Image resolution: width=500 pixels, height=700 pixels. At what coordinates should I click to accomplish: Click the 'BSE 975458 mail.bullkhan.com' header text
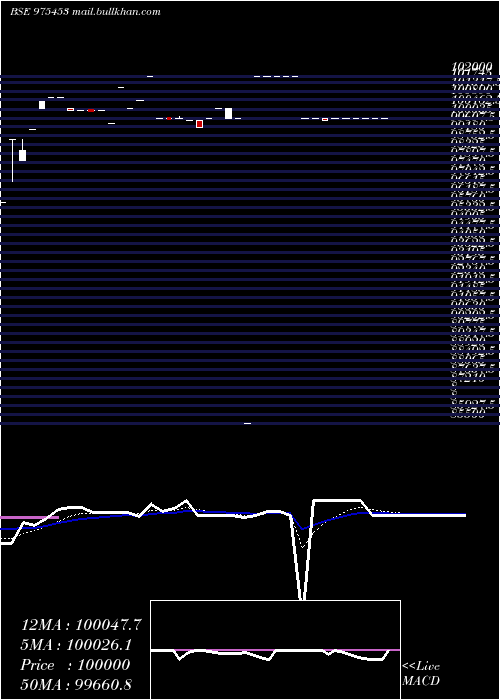tap(85, 12)
